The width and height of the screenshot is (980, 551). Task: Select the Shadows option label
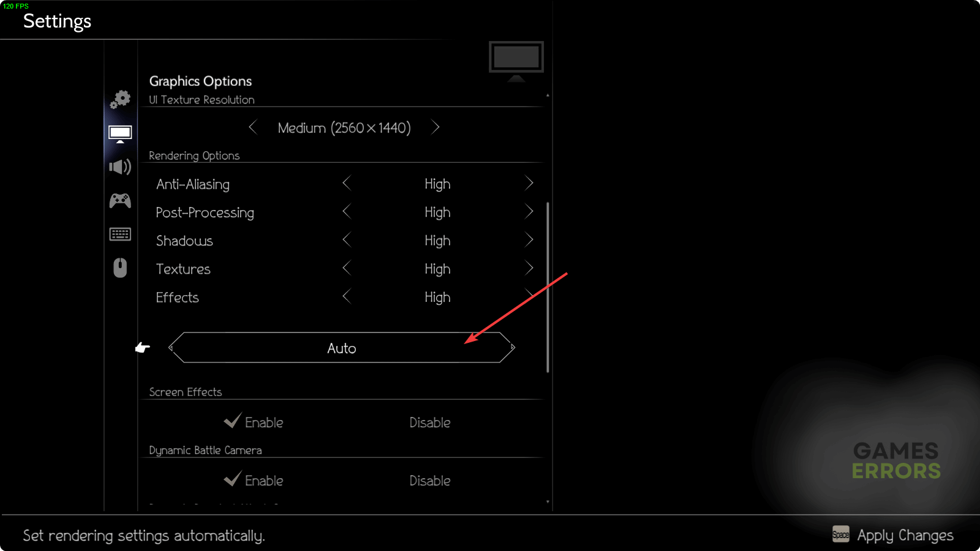[x=184, y=241]
